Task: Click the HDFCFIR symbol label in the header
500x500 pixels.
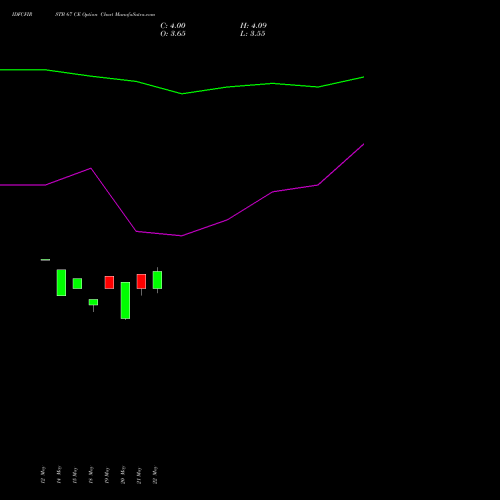Action: (22, 15)
